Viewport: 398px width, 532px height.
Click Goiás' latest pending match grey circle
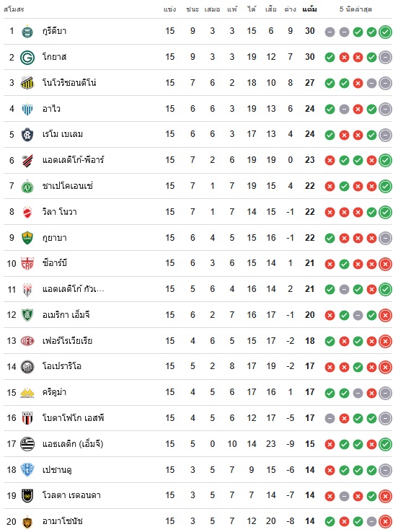(x=385, y=58)
